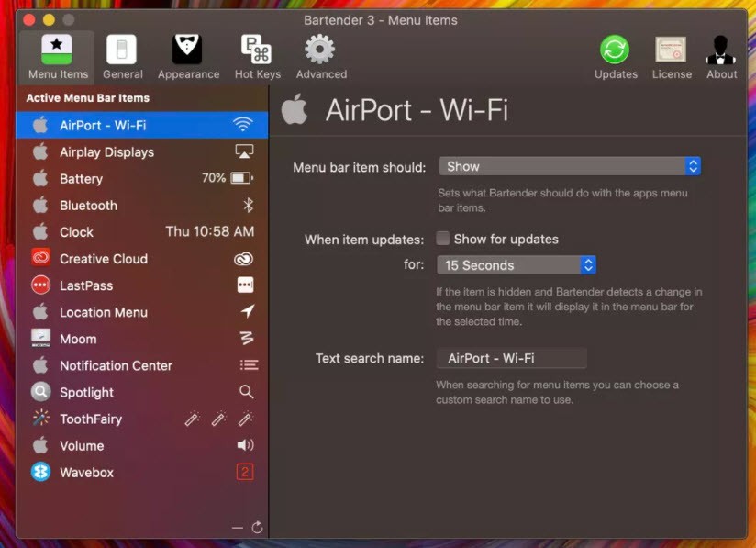Enable the Show for updates checkbox

(442, 239)
